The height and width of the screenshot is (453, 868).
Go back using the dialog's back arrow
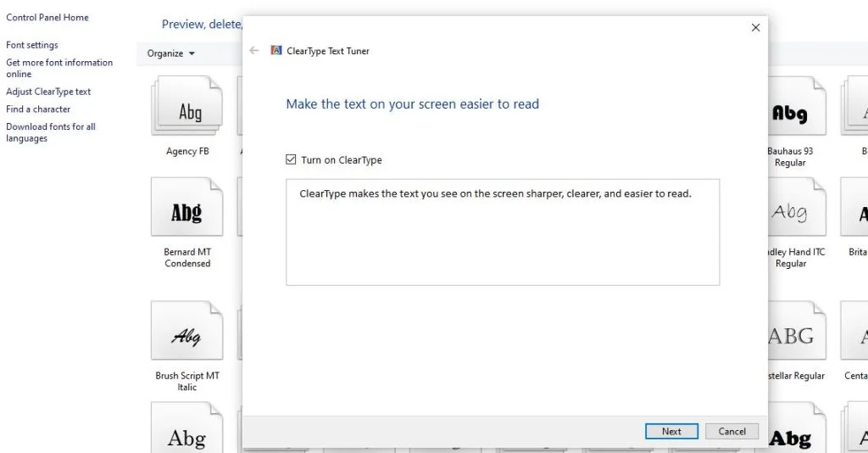point(254,50)
